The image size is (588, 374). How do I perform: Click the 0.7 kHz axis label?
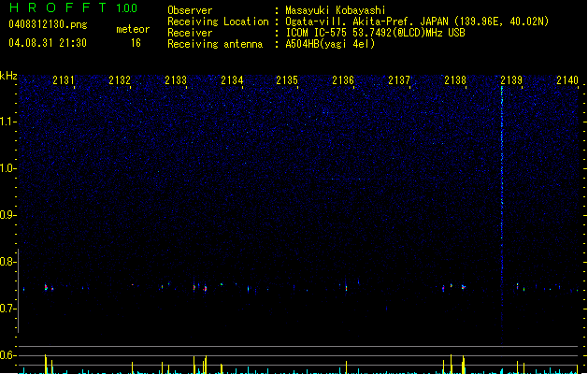coord(7,309)
